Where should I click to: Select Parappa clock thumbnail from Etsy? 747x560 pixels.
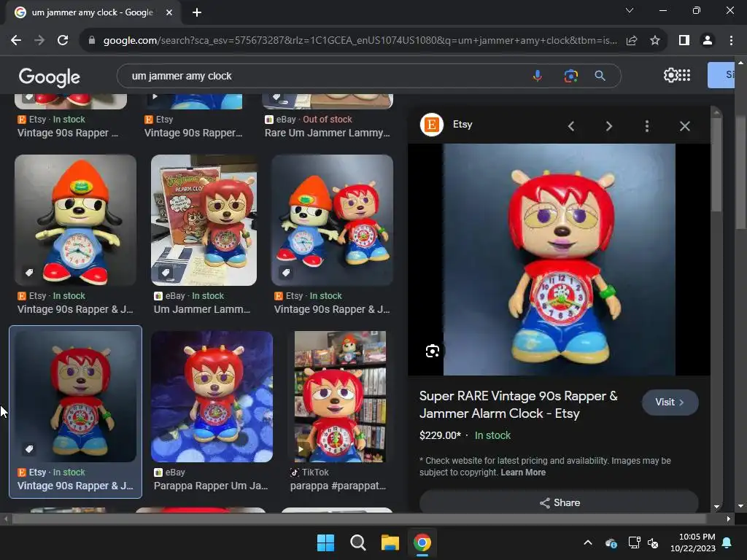75,220
